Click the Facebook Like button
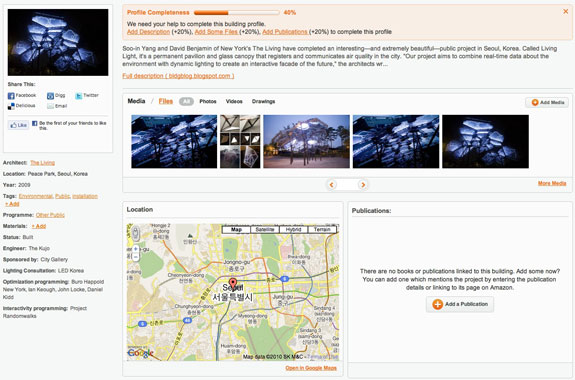The image size is (575, 380). [x=18, y=125]
